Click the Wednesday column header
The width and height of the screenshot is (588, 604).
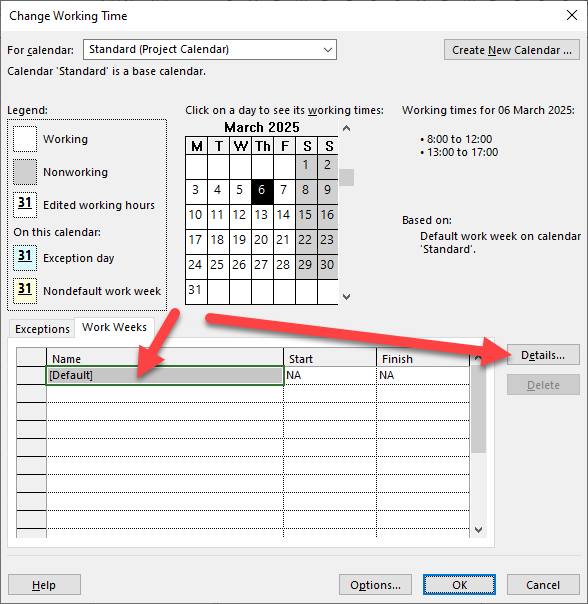point(240,146)
